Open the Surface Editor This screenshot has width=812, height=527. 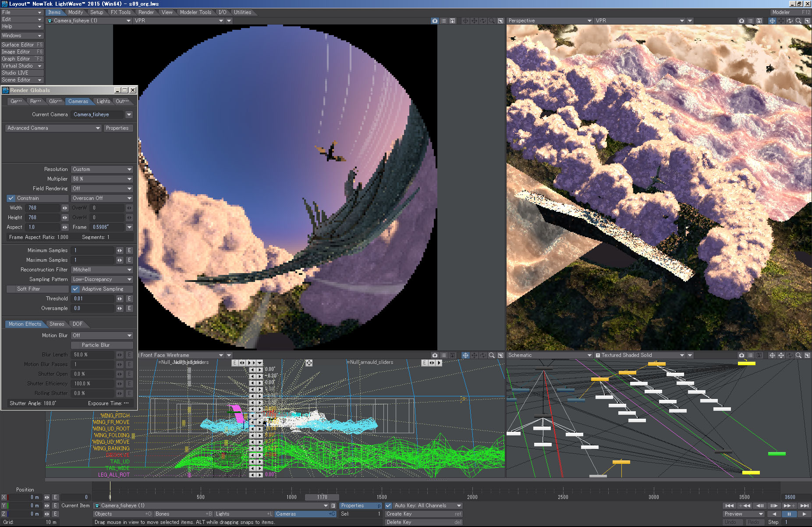[x=22, y=45]
